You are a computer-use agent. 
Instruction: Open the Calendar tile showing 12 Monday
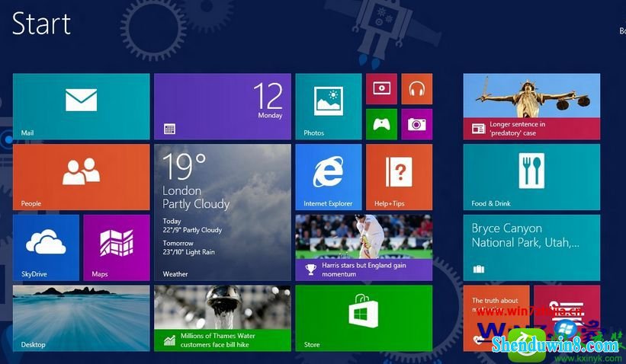tap(223, 107)
